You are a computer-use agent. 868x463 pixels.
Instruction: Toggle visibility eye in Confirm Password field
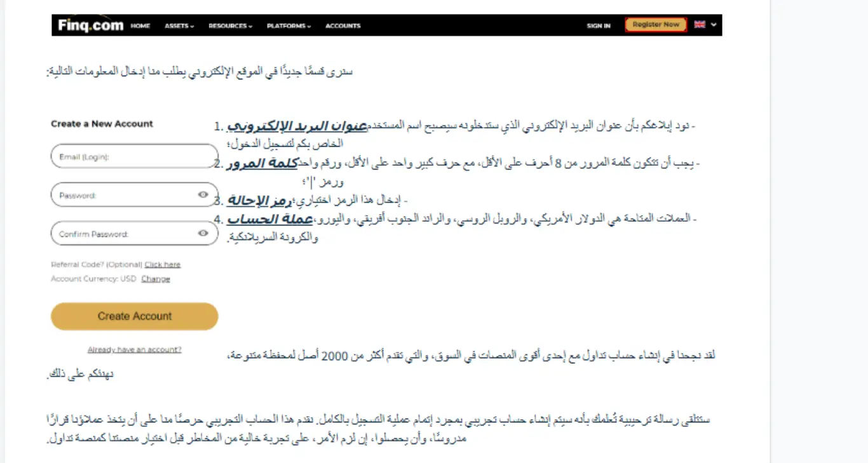(x=203, y=233)
